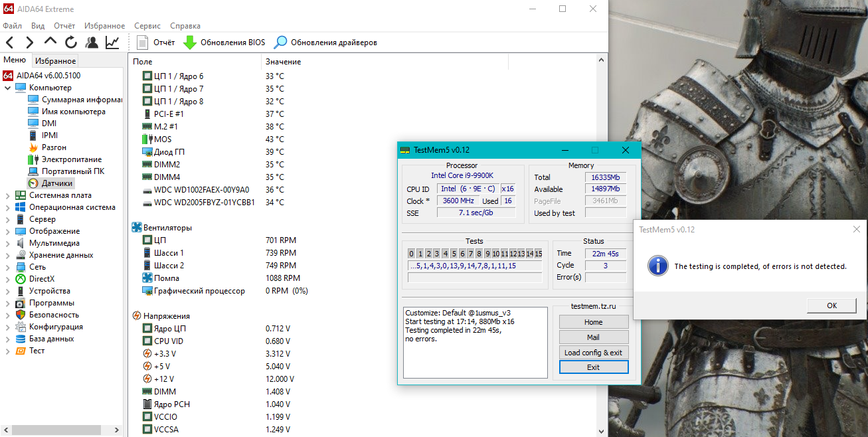Click the База данных icon

point(20,339)
